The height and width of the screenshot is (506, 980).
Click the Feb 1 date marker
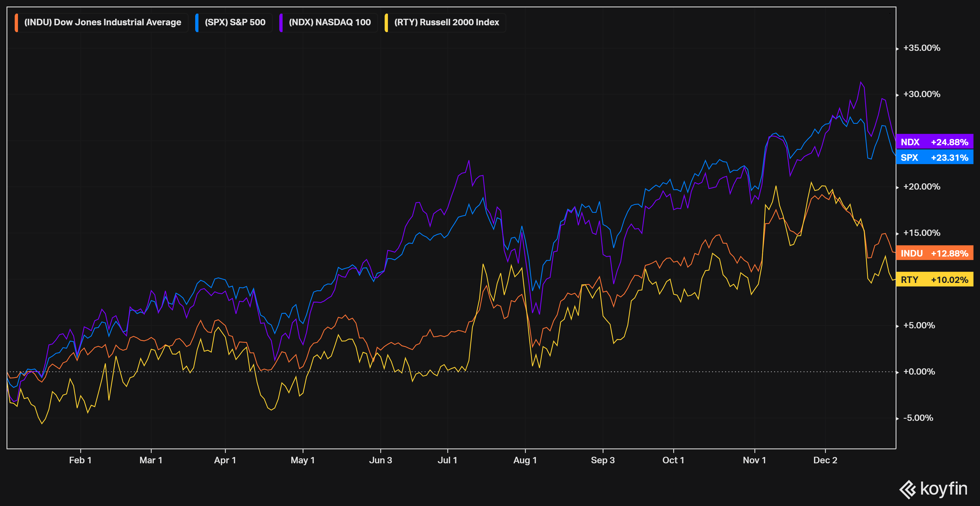(x=80, y=460)
